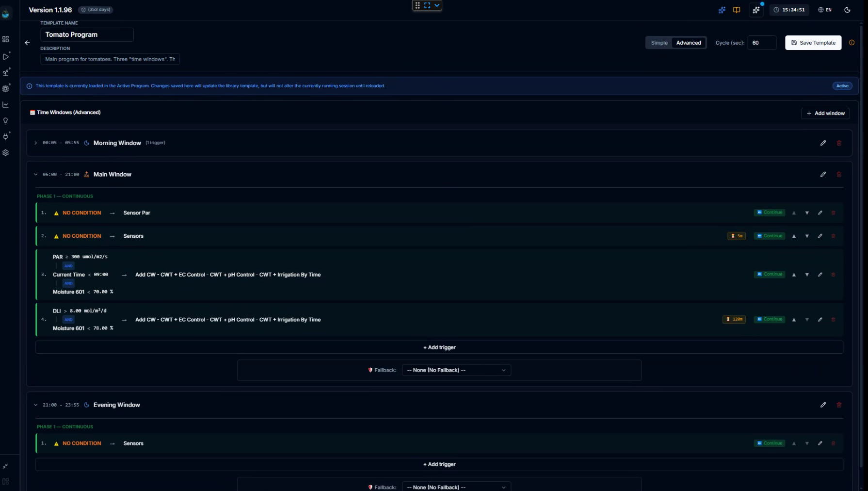Toggle Continue badge on Evening Sensors trigger
This screenshot has width=868, height=491.
click(770, 443)
